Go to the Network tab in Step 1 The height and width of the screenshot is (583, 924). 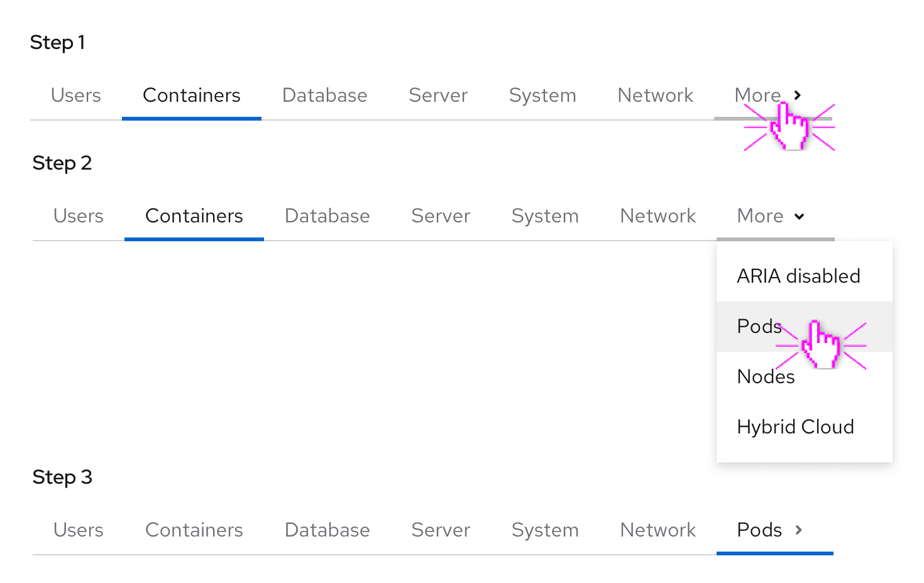pos(656,95)
